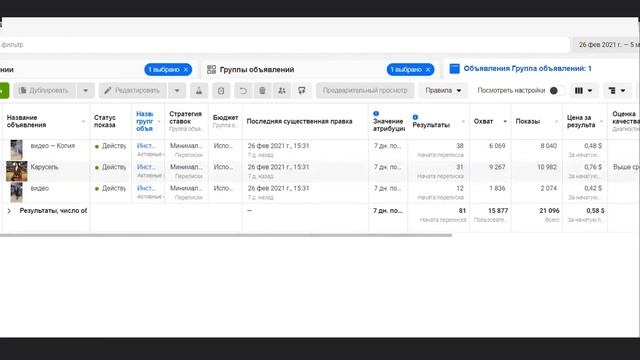
Task: Click total results value 81
Action: (x=462, y=211)
